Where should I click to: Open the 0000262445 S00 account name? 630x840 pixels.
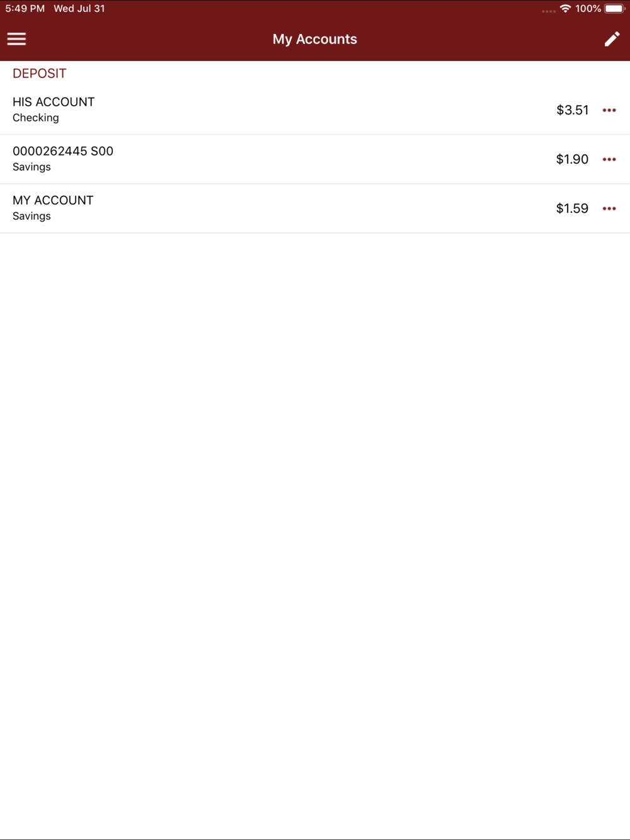(x=63, y=151)
